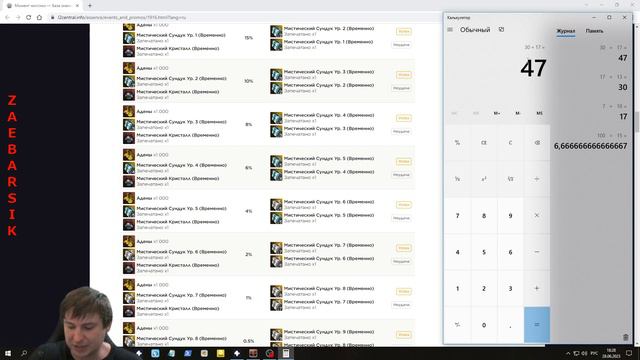Click the 1% chance value

[249, 298]
